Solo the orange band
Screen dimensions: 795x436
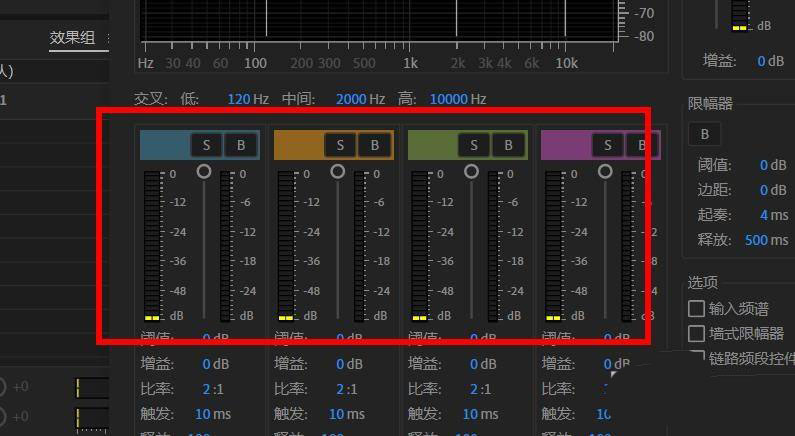[x=341, y=145]
